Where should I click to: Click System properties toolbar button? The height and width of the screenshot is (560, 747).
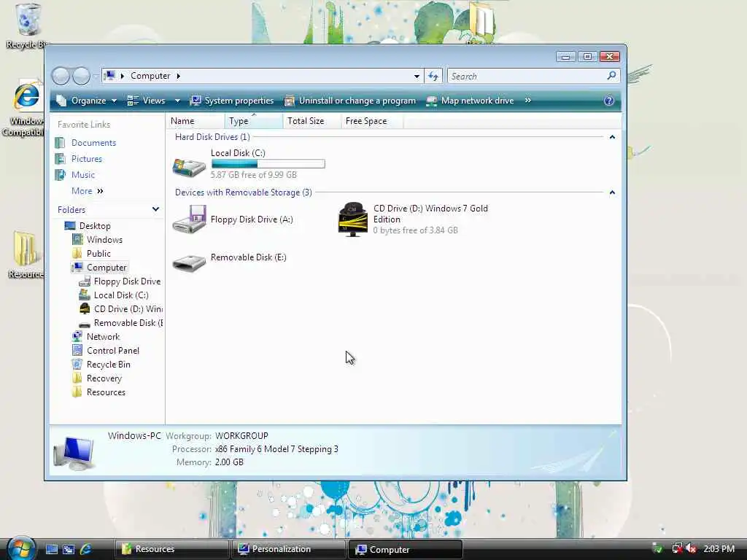coord(232,101)
